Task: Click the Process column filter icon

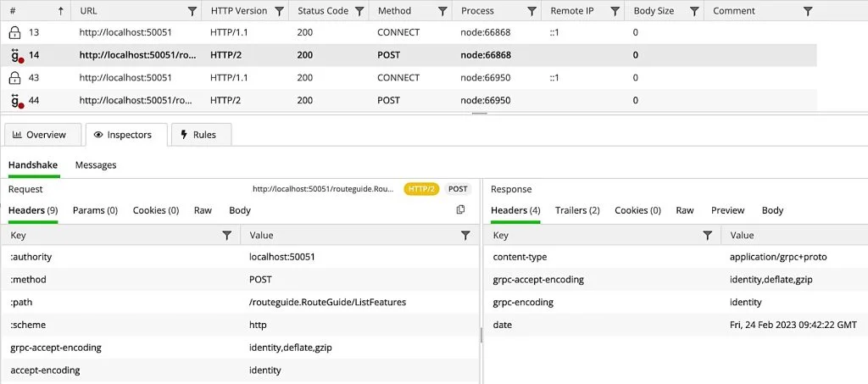Action: [x=531, y=11]
